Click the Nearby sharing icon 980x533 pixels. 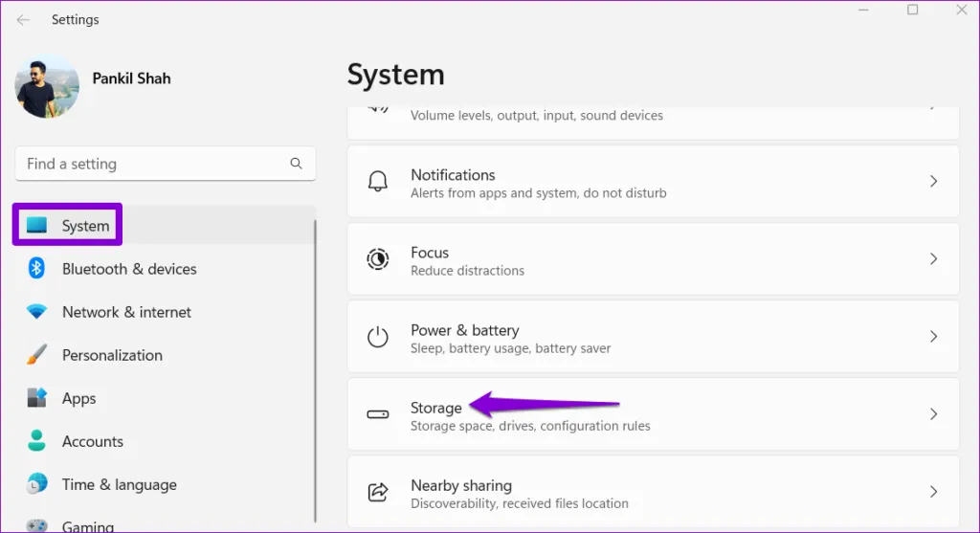pos(378,492)
